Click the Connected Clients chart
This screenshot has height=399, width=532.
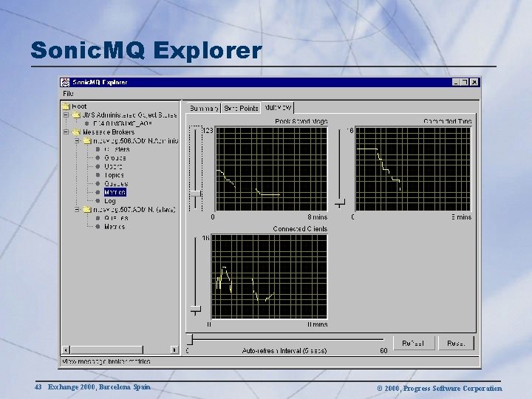(269, 276)
